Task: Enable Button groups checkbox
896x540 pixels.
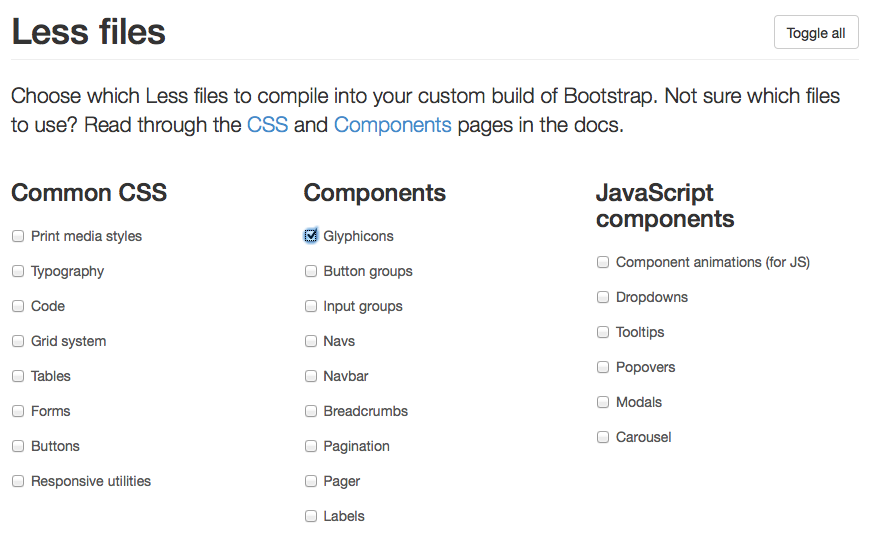Action: [311, 272]
